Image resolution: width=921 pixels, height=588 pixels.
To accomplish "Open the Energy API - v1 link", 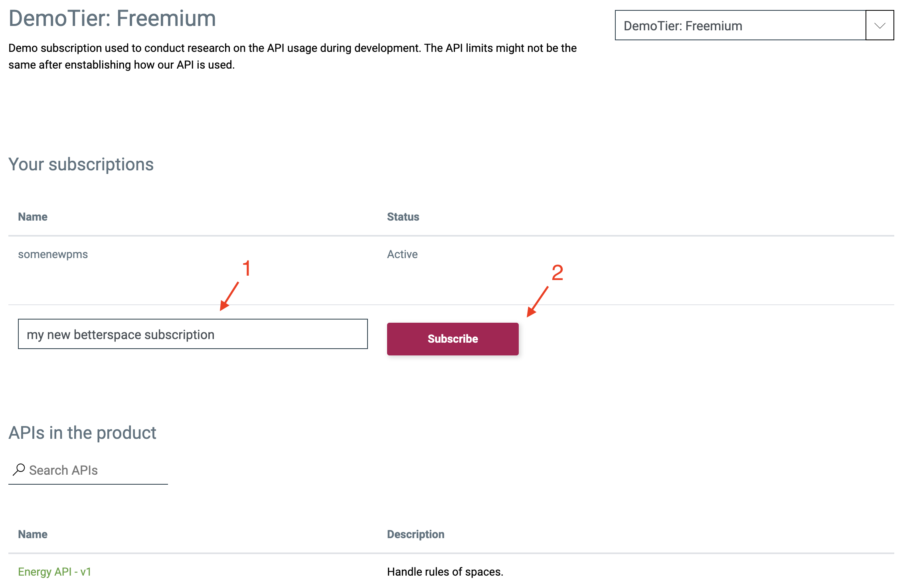I will (55, 572).
